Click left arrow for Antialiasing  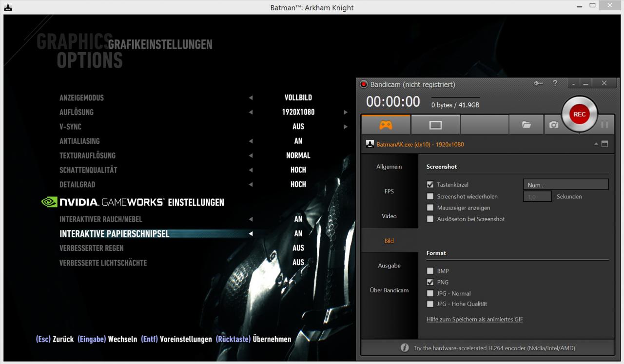251,141
